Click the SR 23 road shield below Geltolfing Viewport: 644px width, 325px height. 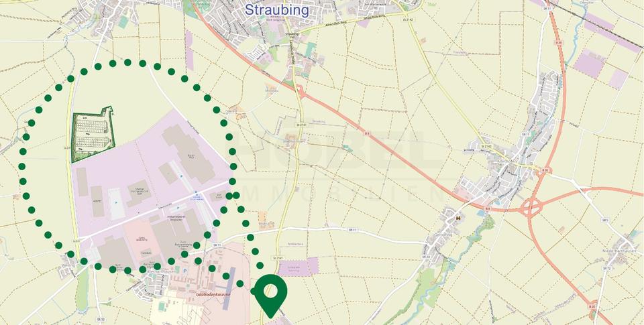425,257
